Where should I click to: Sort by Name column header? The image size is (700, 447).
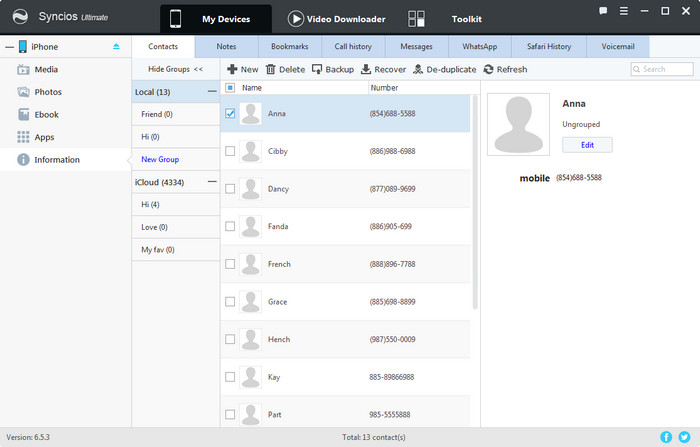pos(252,88)
